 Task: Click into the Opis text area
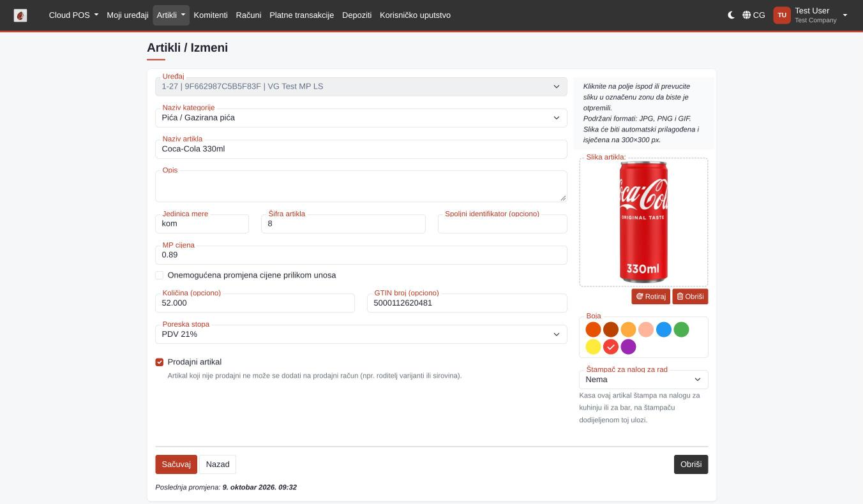(x=361, y=186)
